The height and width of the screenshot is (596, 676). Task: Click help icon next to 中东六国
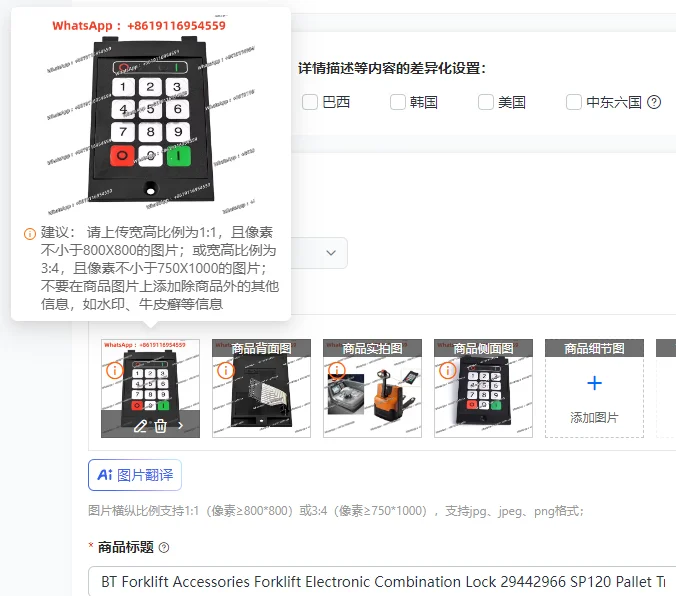tap(654, 102)
